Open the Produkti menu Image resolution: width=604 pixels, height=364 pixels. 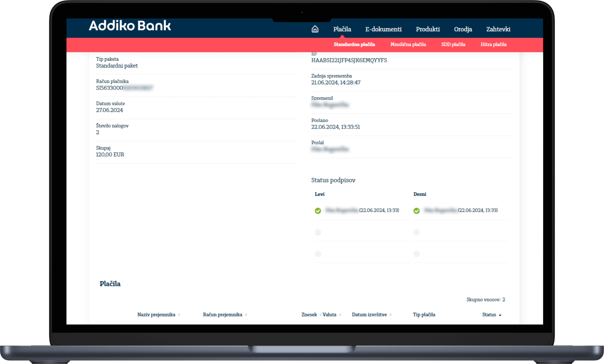pos(428,29)
